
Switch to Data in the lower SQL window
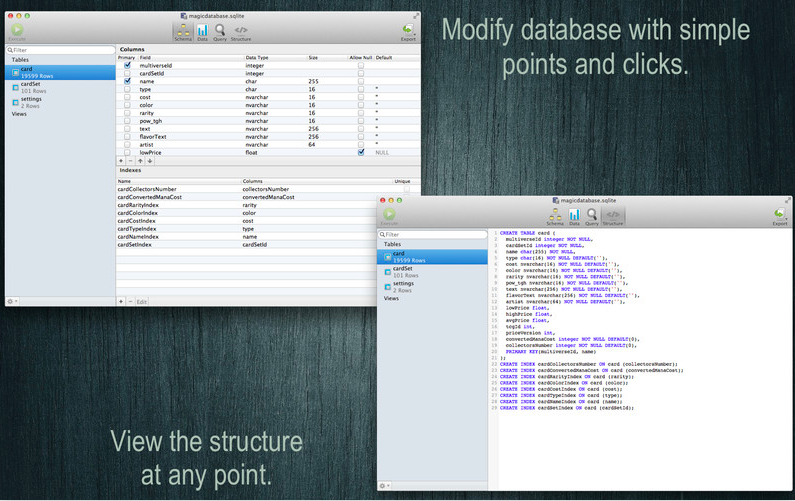coord(574,217)
